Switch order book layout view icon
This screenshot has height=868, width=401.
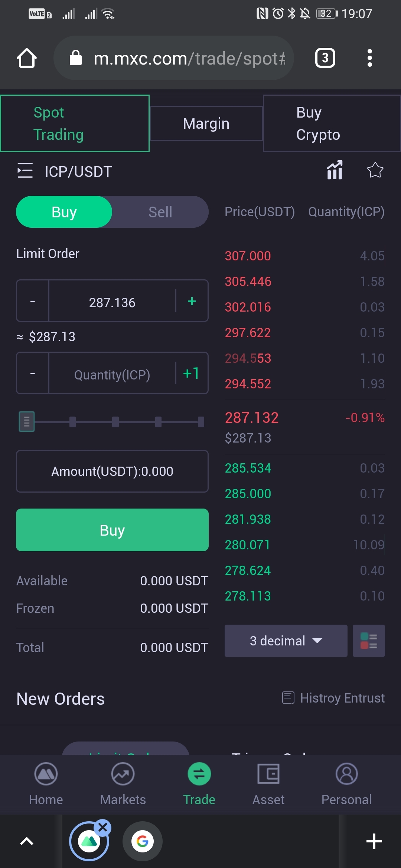369,641
